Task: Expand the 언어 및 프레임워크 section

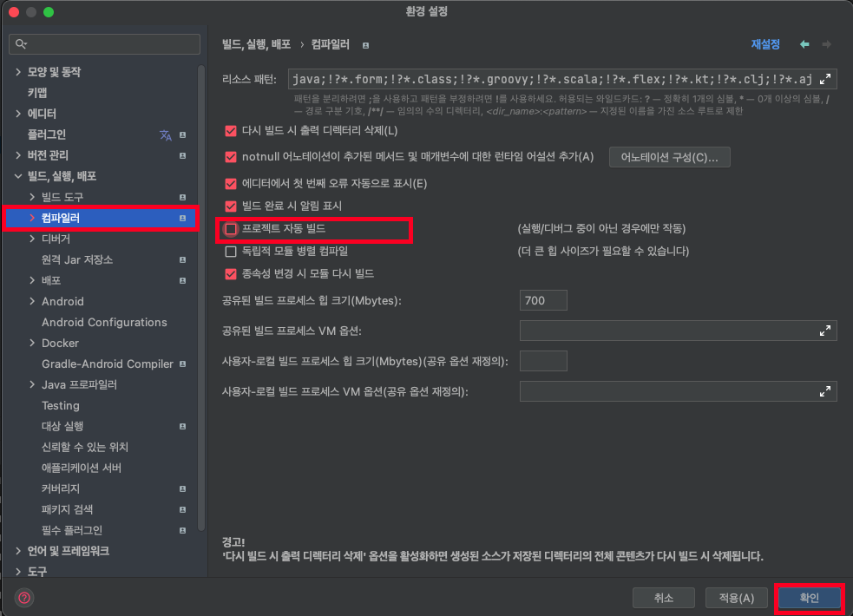Action: tap(17, 550)
